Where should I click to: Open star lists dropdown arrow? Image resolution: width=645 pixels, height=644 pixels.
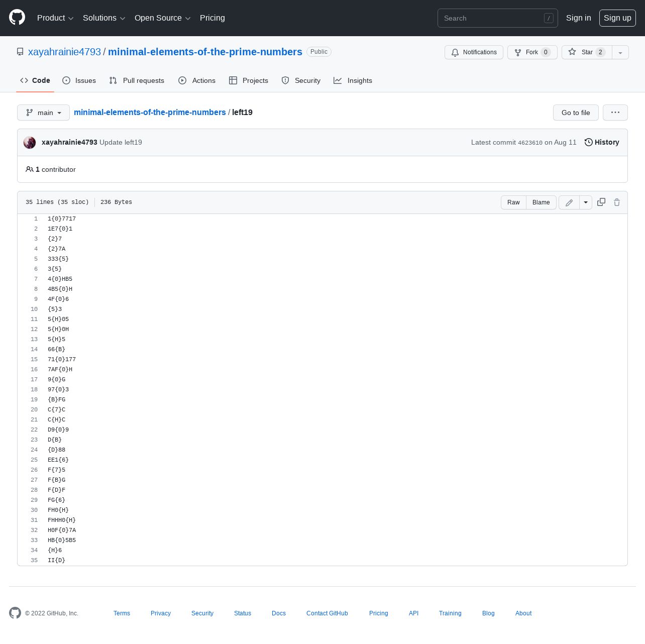tap(620, 52)
